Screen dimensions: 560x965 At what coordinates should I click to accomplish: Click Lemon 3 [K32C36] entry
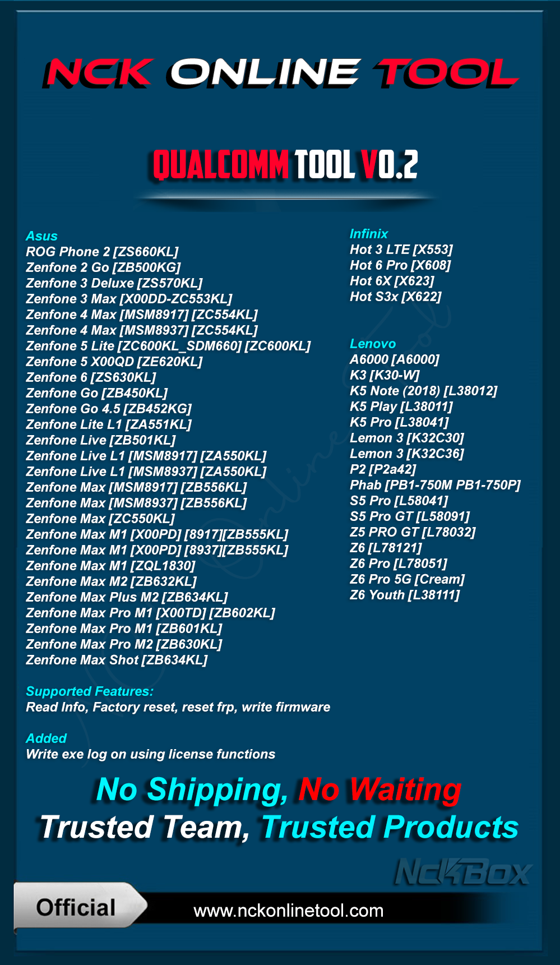407,454
